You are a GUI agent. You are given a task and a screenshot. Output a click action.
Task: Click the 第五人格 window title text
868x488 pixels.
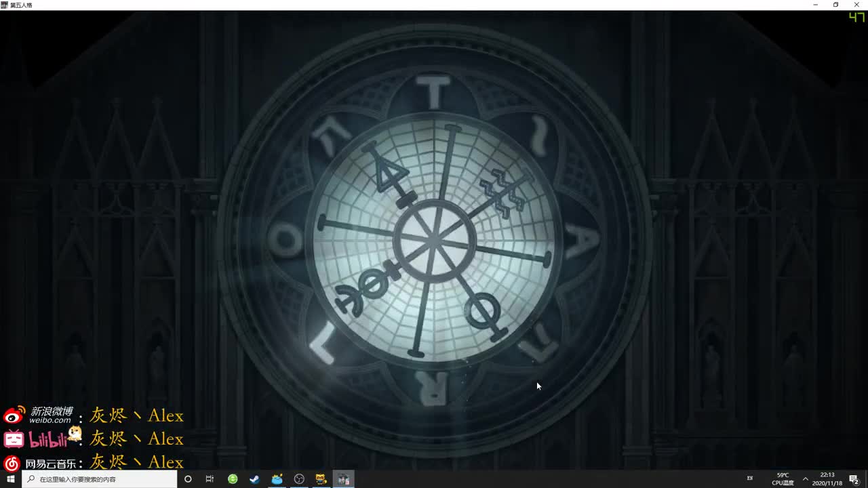coord(21,5)
